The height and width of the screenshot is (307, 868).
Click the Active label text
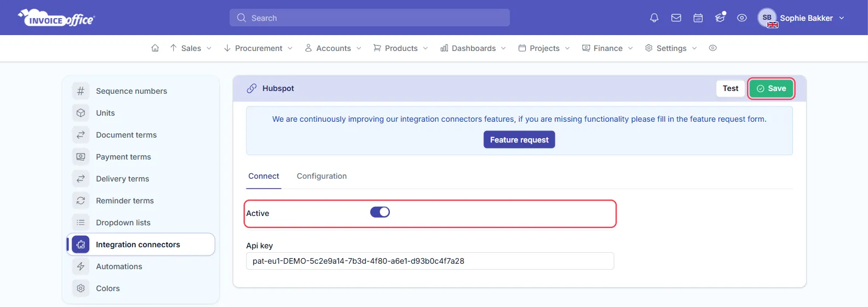(x=257, y=213)
